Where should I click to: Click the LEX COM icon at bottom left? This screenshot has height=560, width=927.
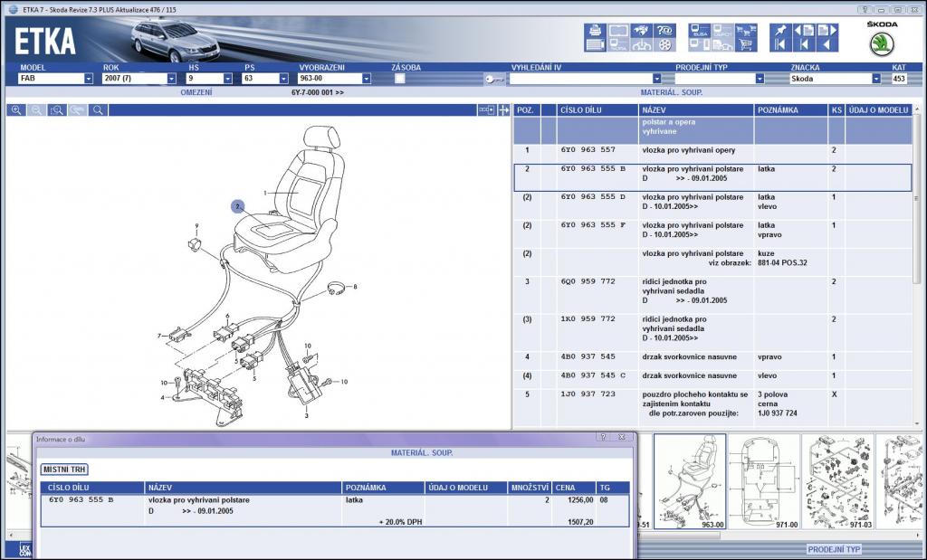[x=24, y=550]
